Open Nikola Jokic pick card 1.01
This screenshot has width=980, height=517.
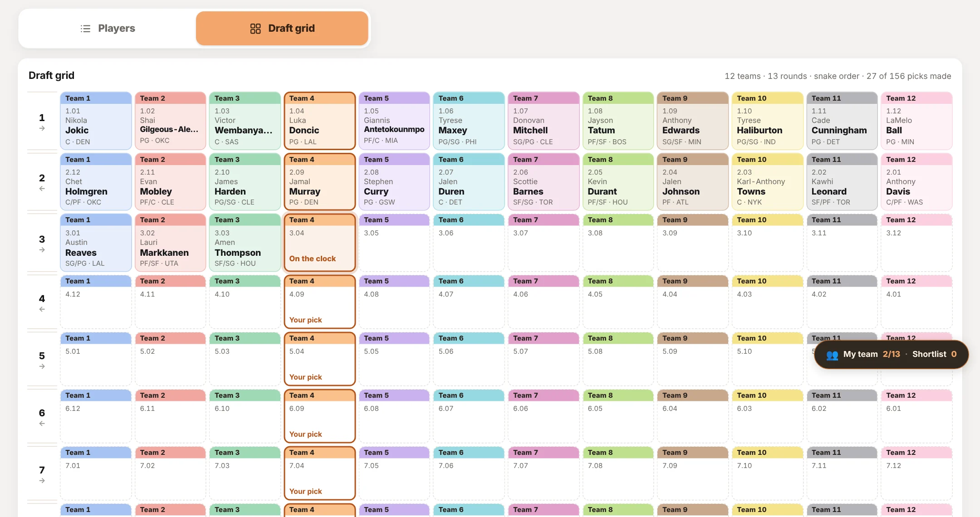coord(96,121)
